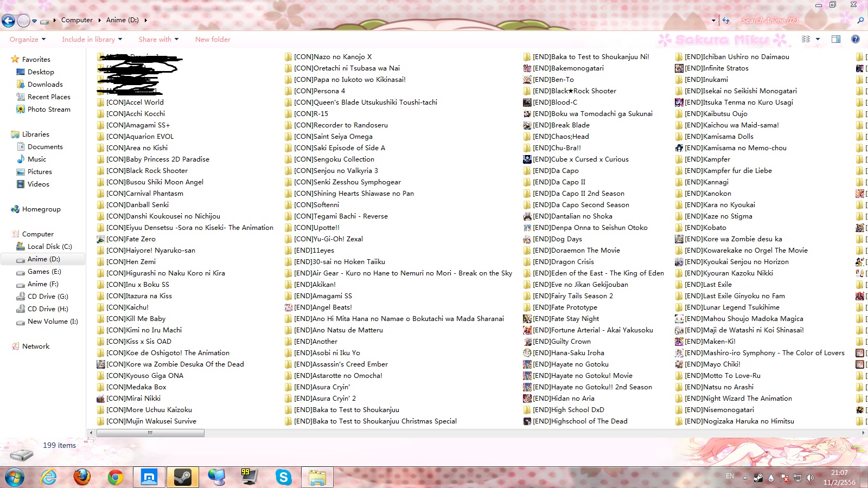Open the Videos library
The height and width of the screenshot is (488, 868).
(x=38, y=184)
